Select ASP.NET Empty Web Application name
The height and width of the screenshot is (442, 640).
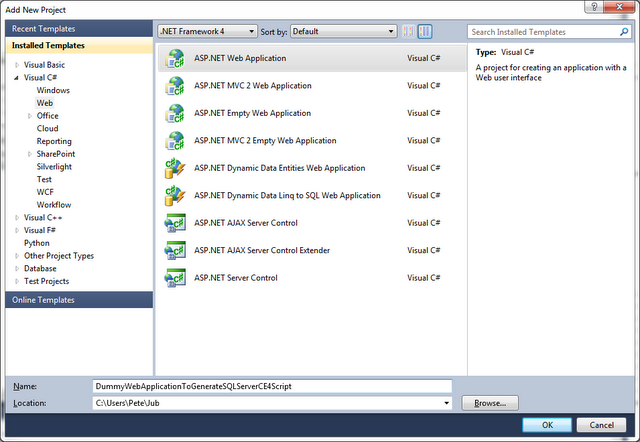click(252, 113)
